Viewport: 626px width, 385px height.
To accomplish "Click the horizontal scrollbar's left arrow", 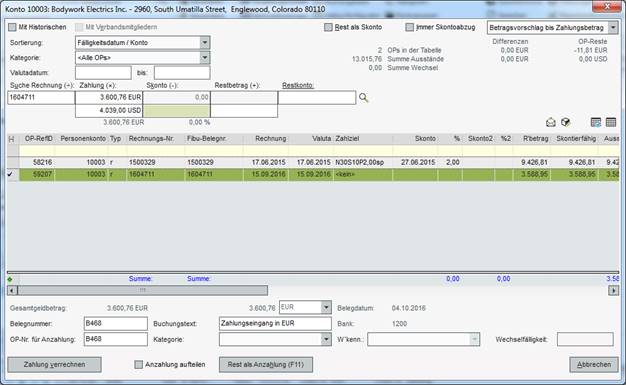I will click(x=12, y=290).
